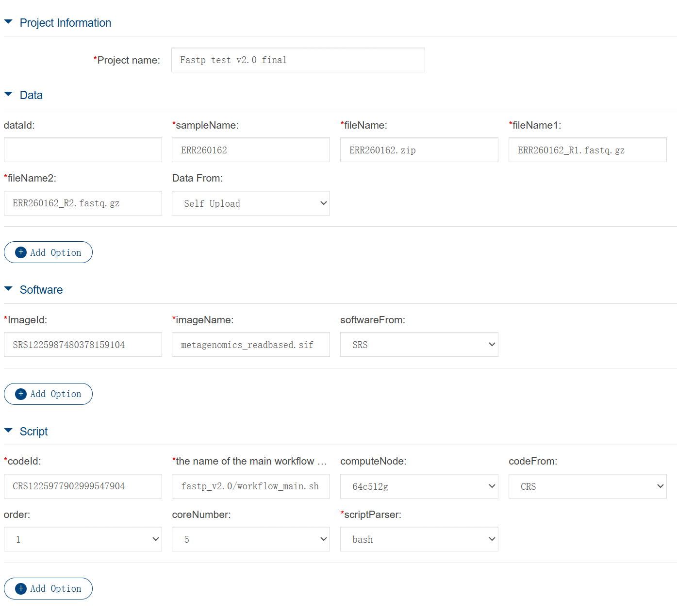This screenshot has width=677, height=616.
Task: Collapse the Project Information section arrow
Action: [8, 22]
